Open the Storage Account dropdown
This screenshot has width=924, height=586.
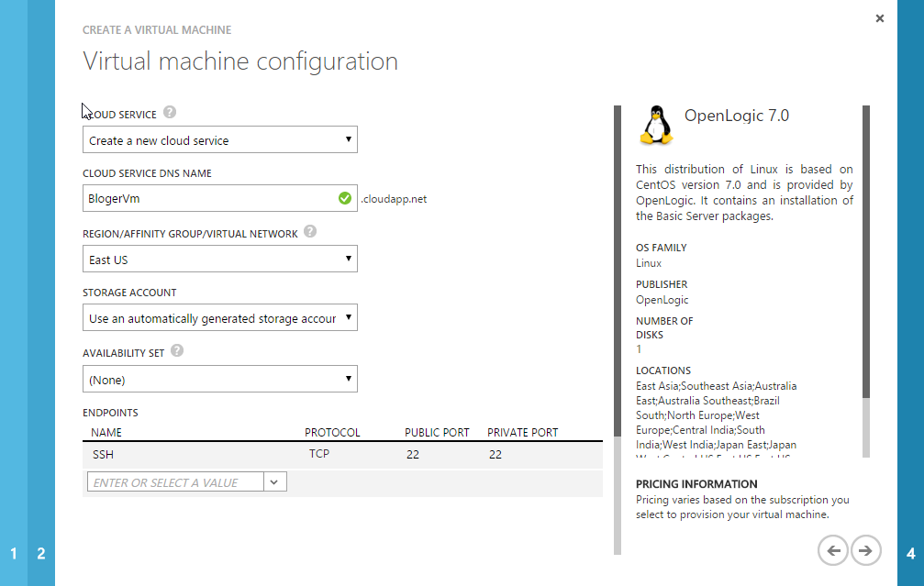[x=219, y=319]
